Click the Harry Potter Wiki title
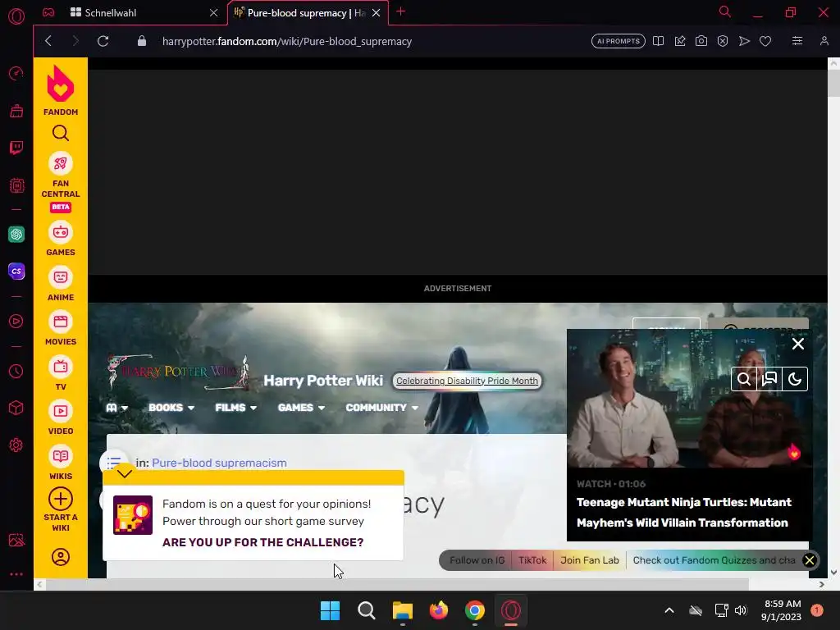This screenshot has width=840, height=630. point(323,381)
